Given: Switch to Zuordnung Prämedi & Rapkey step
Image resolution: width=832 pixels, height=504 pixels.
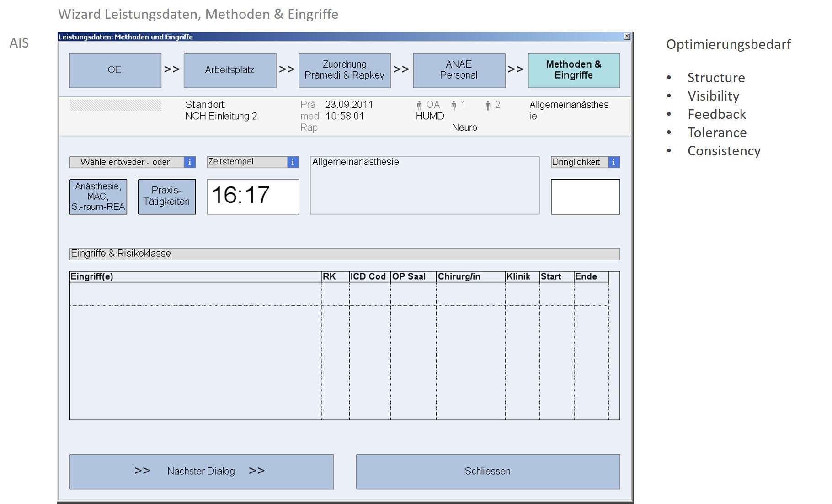Looking at the screenshot, I should [344, 70].
